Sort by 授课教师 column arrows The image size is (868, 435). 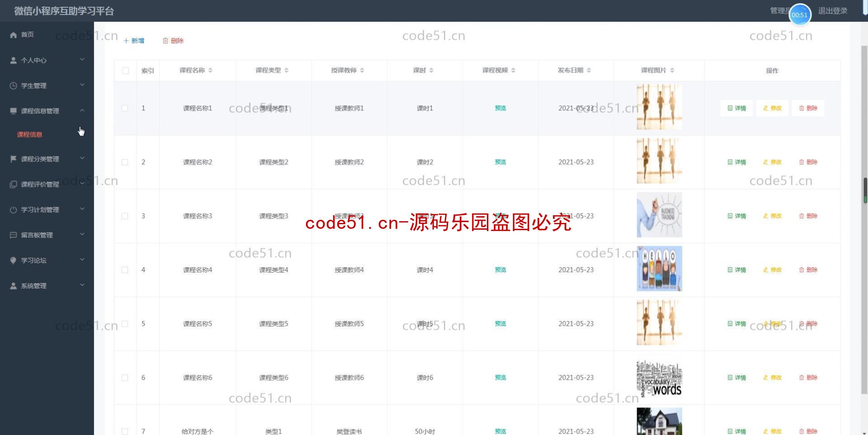coord(362,70)
